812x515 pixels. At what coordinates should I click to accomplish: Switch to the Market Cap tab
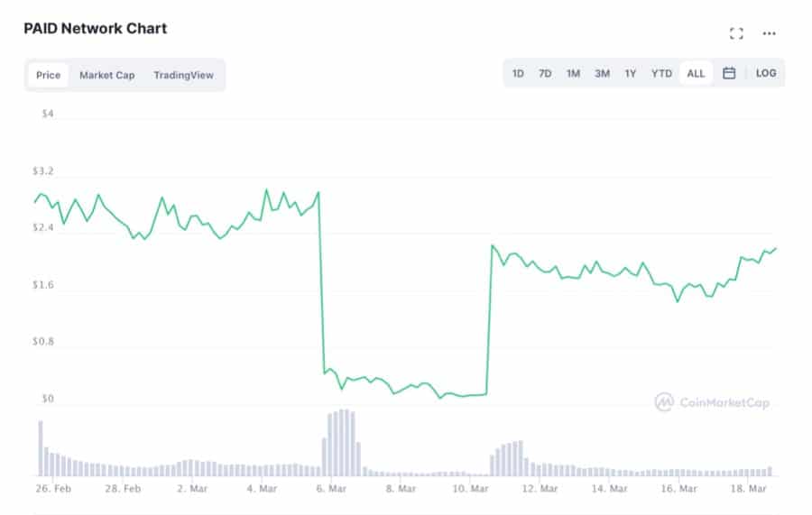click(106, 75)
